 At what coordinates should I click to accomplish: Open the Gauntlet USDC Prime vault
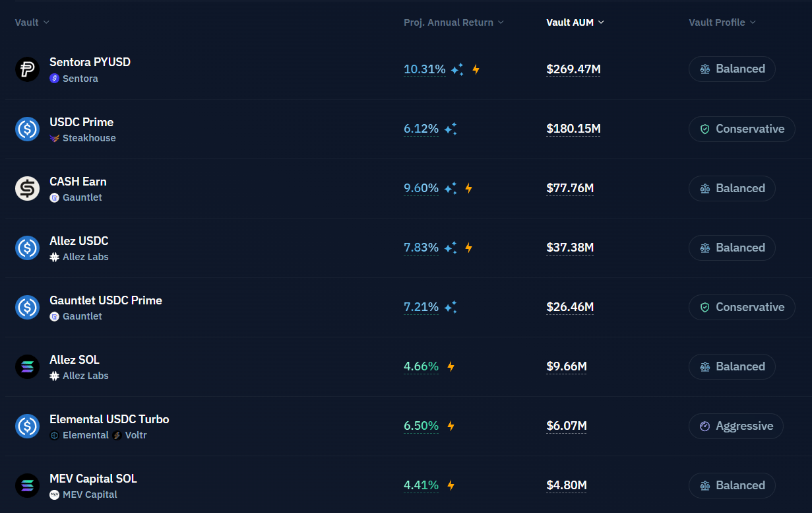click(x=106, y=300)
